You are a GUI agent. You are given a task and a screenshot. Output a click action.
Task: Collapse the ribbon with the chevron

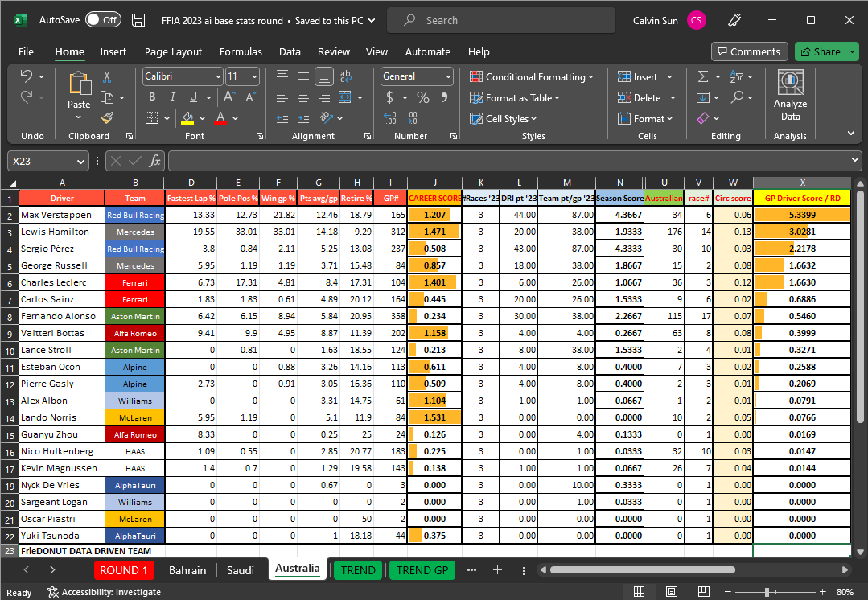(x=851, y=134)
